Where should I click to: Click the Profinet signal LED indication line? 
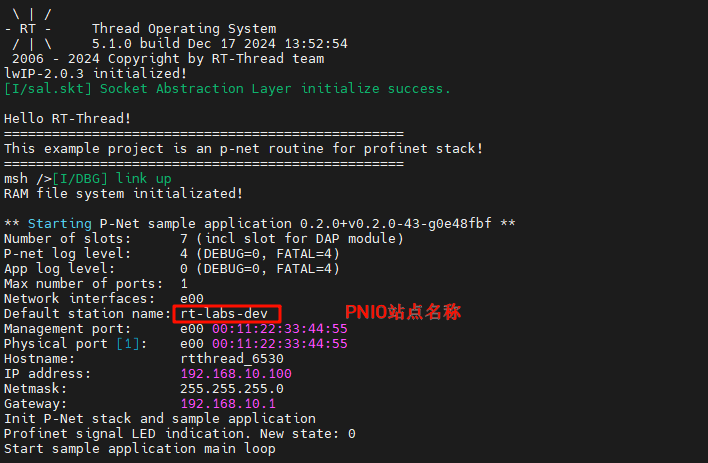coord(179,433)
